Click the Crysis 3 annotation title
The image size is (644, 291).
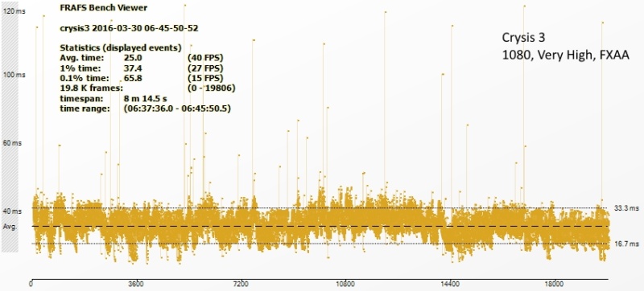[x=524, y=38]
